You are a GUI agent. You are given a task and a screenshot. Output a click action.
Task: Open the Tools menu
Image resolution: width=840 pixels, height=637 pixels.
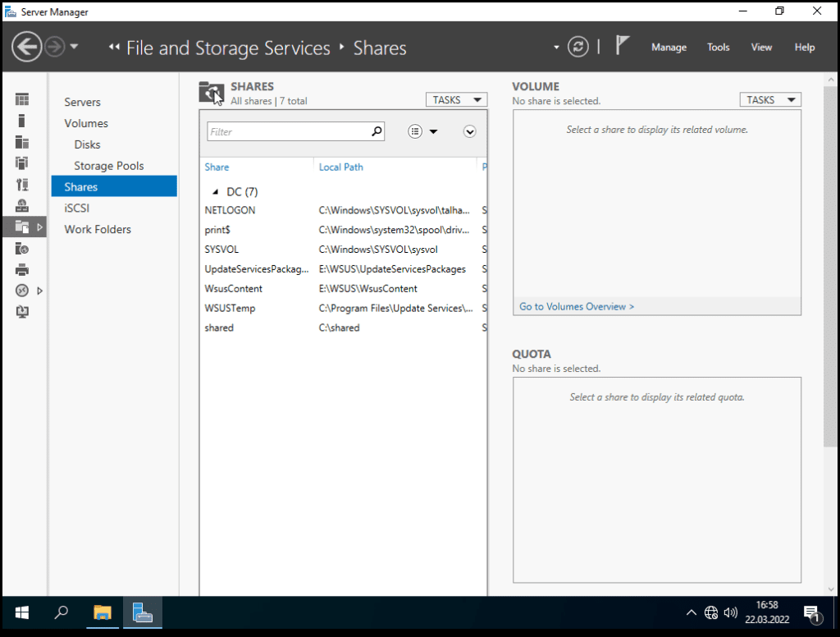pyautogui.click(x=718, y=47)
